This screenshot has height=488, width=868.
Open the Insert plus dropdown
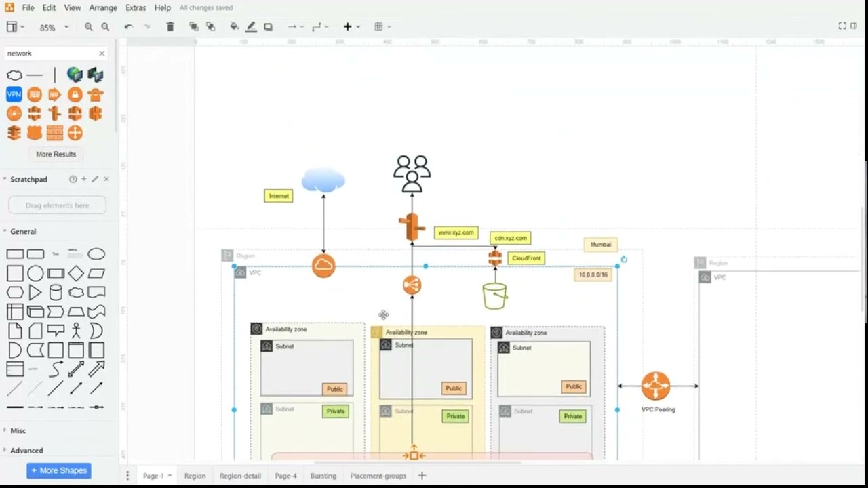tap(351, 27)
